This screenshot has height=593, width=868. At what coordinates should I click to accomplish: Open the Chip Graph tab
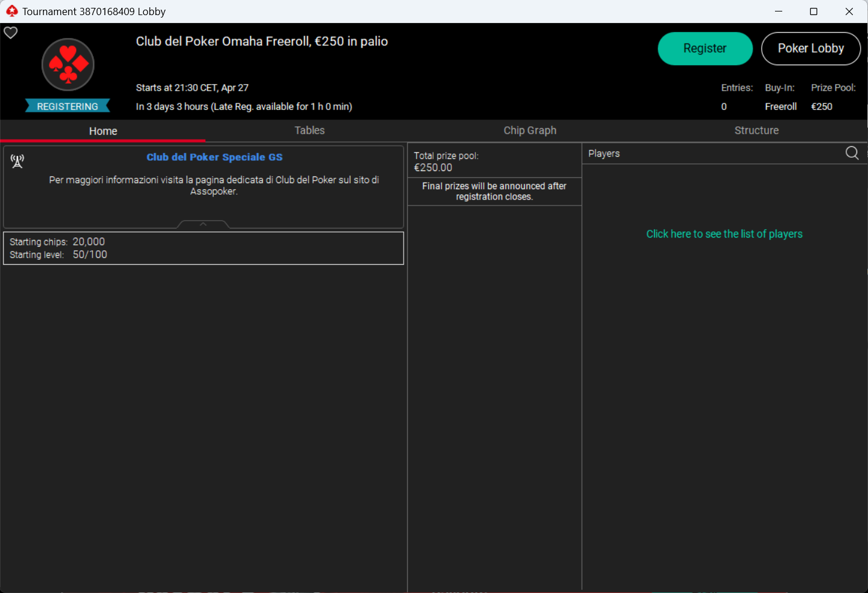click(530, 131)
